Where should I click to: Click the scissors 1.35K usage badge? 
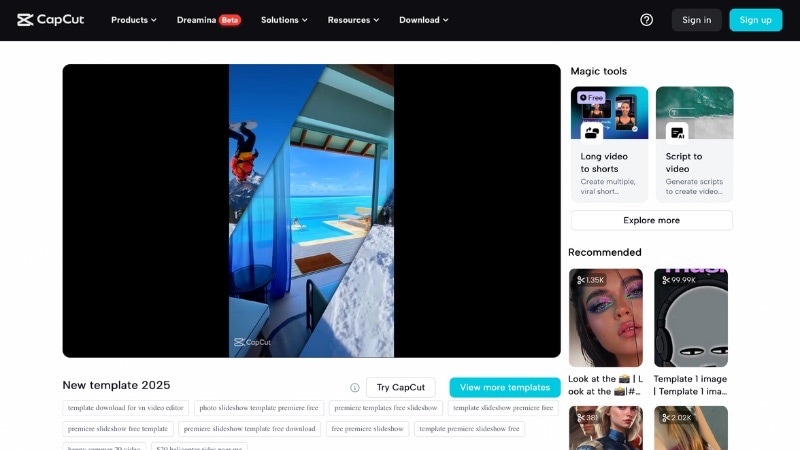590,280
